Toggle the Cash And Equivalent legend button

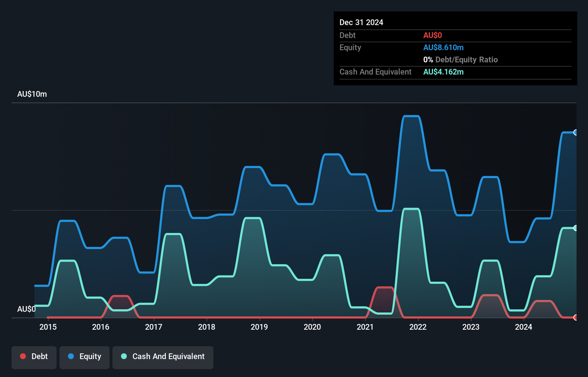[x=163, y=357]
